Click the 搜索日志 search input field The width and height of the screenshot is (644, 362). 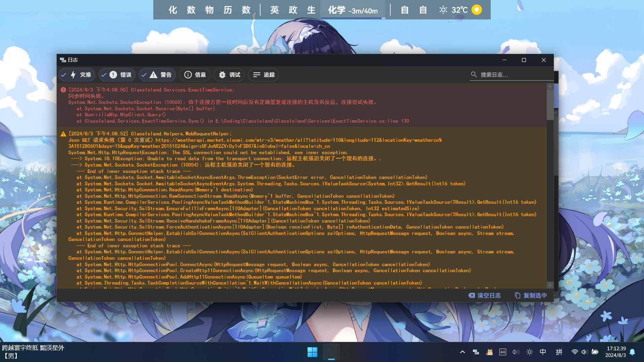pyautogui.click(x=513, y=75)
